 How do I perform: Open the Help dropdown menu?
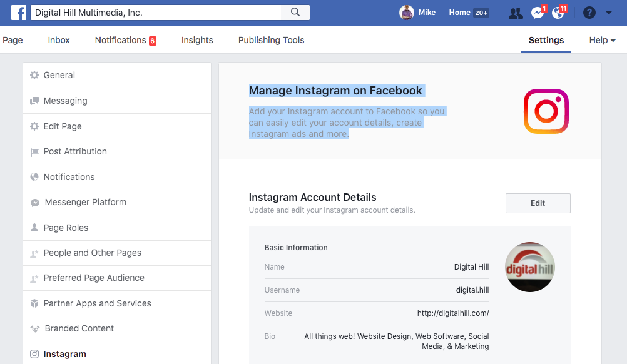pos(602,40)
